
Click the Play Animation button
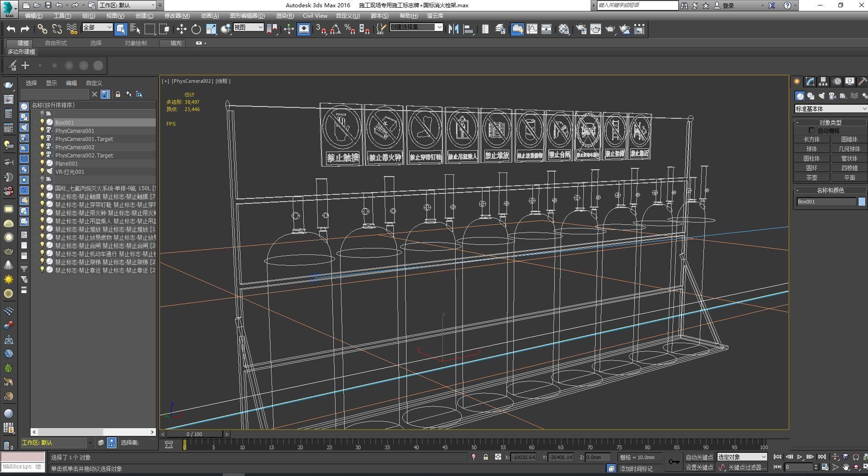(800, 457)
